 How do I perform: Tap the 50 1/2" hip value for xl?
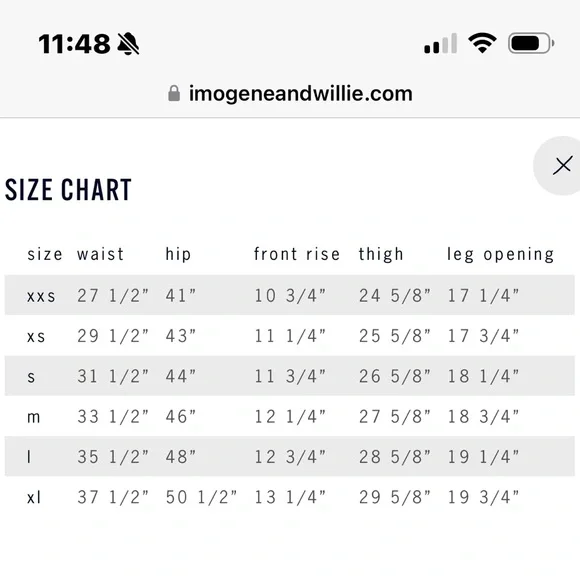pyautogui.click(x=201, y=497)
